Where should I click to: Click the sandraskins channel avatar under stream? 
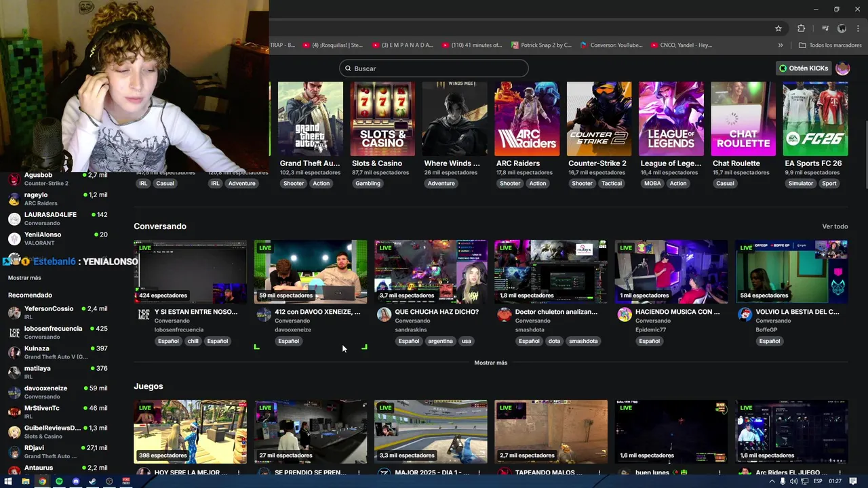[x=384, y=314]
